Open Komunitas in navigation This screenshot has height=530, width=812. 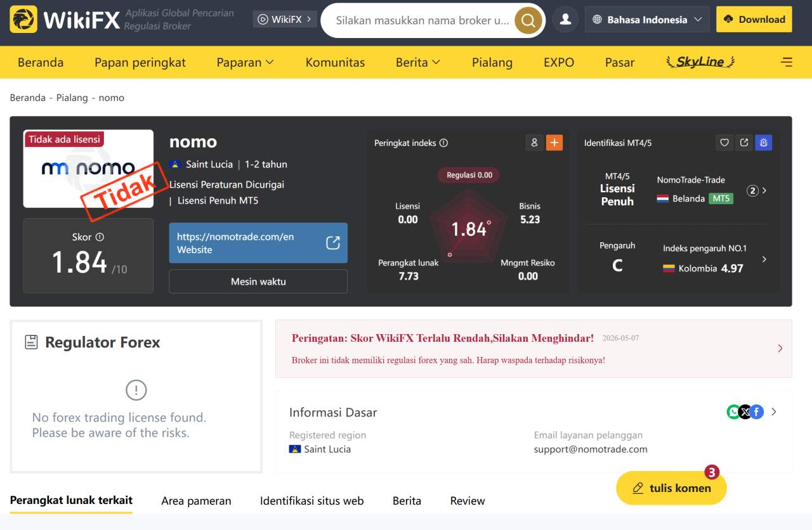click(335, 62)
